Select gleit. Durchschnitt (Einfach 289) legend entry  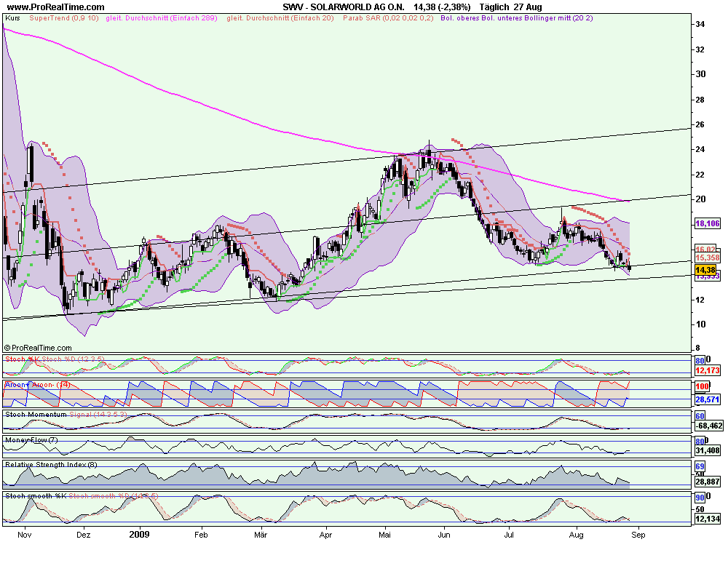162,18
